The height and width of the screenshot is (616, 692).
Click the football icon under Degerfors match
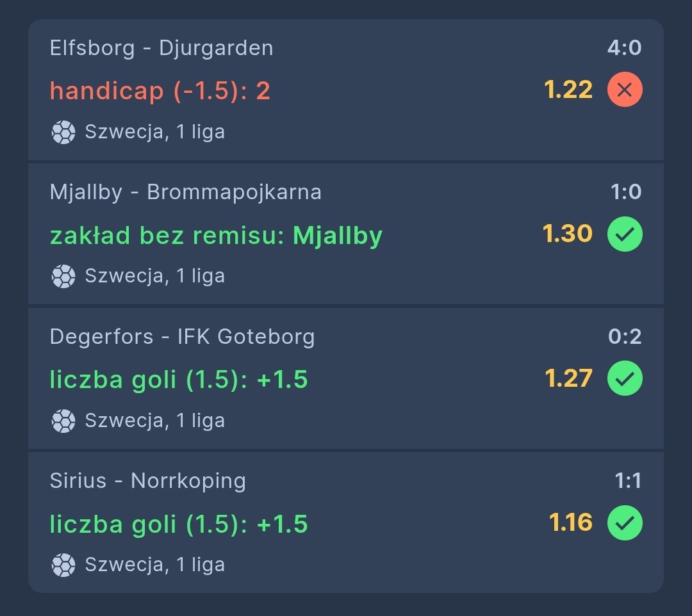[x=63, y=421]
